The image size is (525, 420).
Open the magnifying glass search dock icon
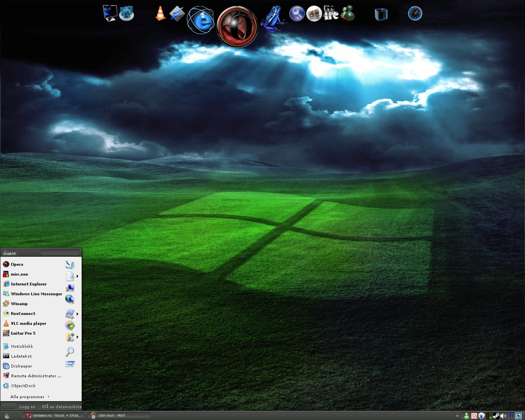(297, 14)
